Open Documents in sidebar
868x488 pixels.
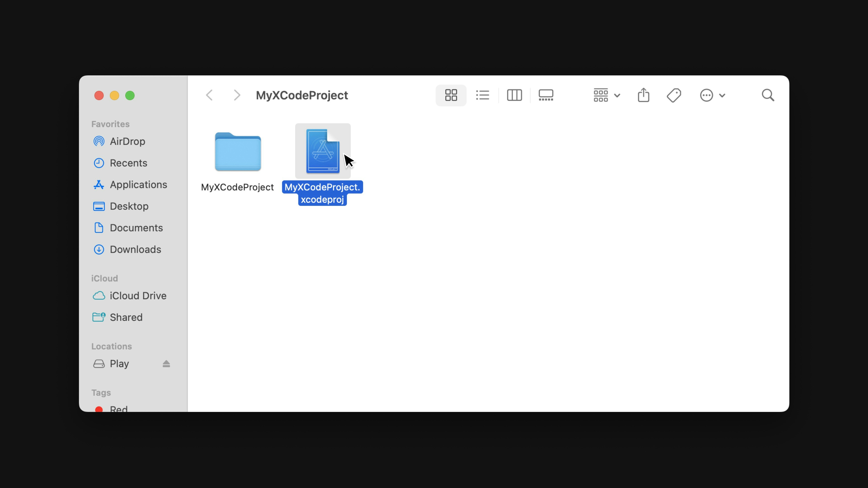coord(136,228)
